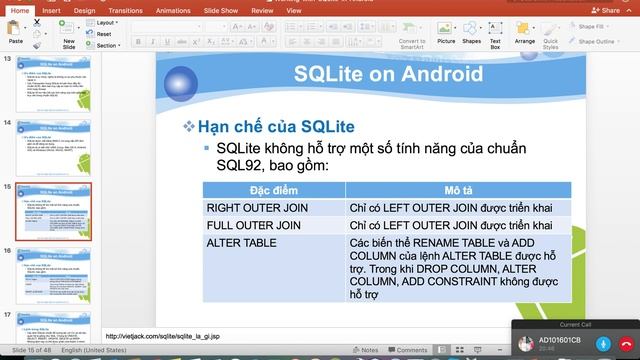Insert a Text Box
640x360 pixels.
pos(495,36)
